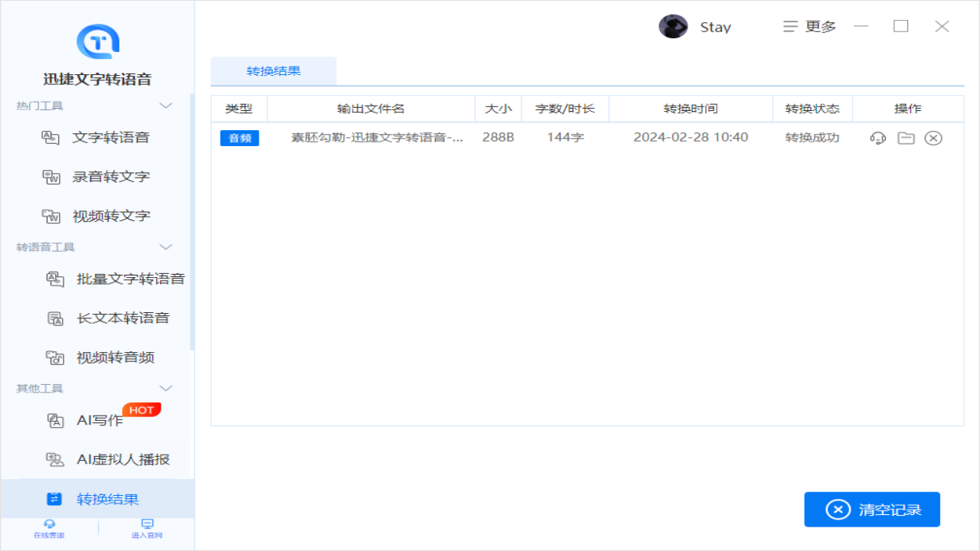Switch to the 转换结果 tab
980x551 pixels.
point(273,70)
